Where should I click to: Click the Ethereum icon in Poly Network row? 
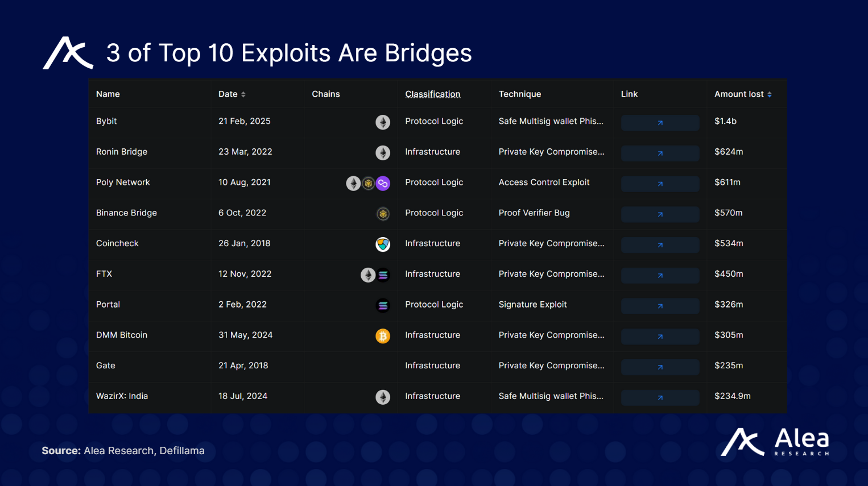click(353, 184)
